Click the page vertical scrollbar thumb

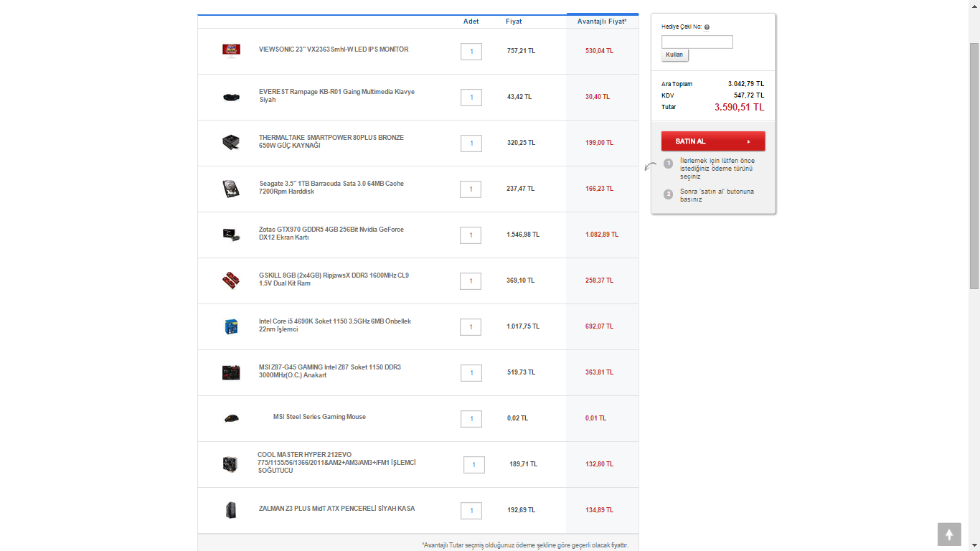click(974, 166)
